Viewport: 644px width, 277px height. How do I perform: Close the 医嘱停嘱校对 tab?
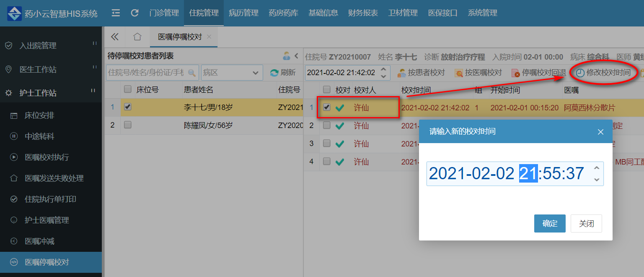click(209, 37)
